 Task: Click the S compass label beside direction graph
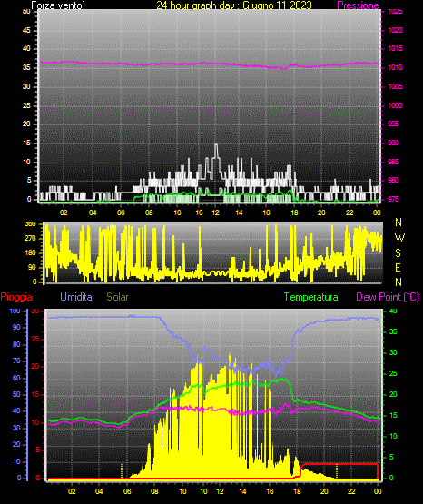pos(398,253)
